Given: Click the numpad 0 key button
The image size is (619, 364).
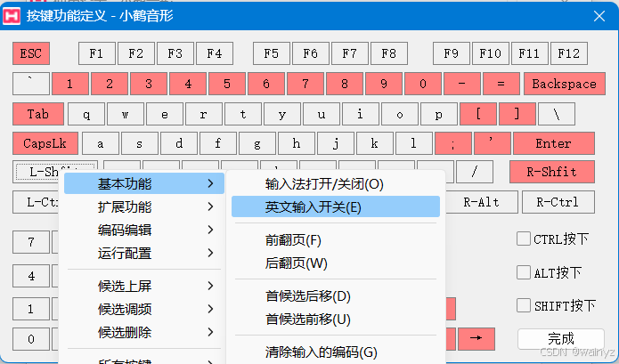Looking at the screenshot, I should pos(31,339).
